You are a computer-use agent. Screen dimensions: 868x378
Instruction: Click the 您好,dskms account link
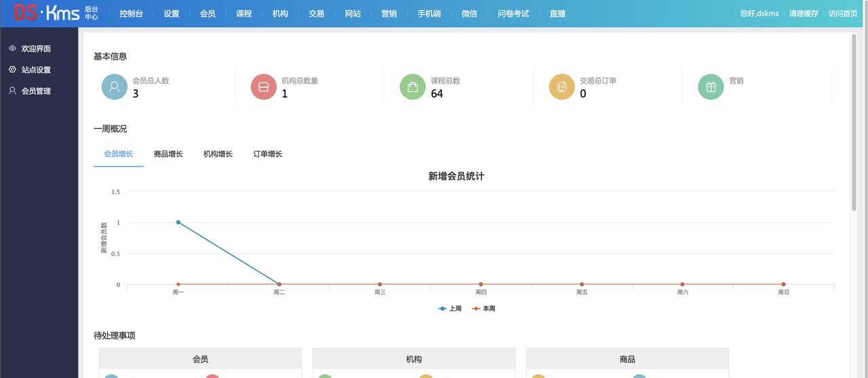(x=759, y=14)
